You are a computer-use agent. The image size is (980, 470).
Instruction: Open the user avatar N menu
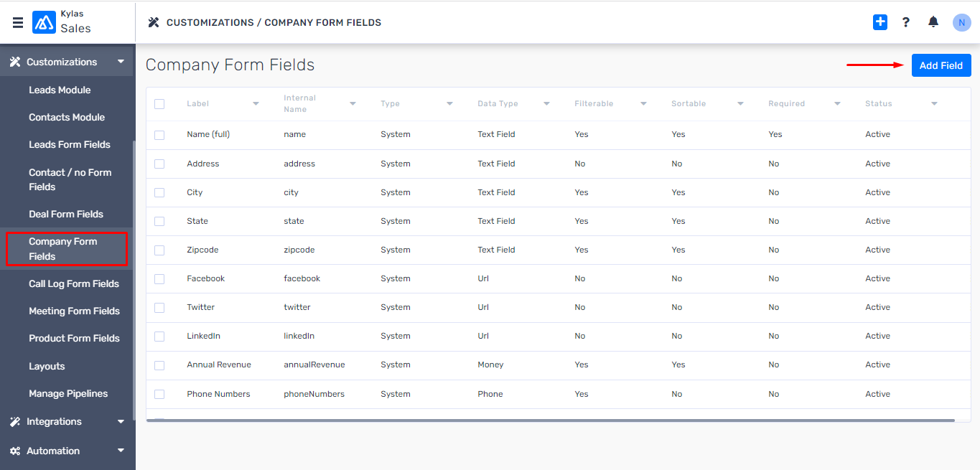click(962, 22)
